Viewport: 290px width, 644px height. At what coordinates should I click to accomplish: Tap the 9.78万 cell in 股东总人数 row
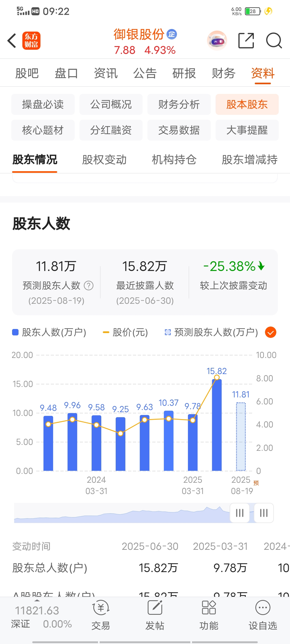tap(230, 568)
